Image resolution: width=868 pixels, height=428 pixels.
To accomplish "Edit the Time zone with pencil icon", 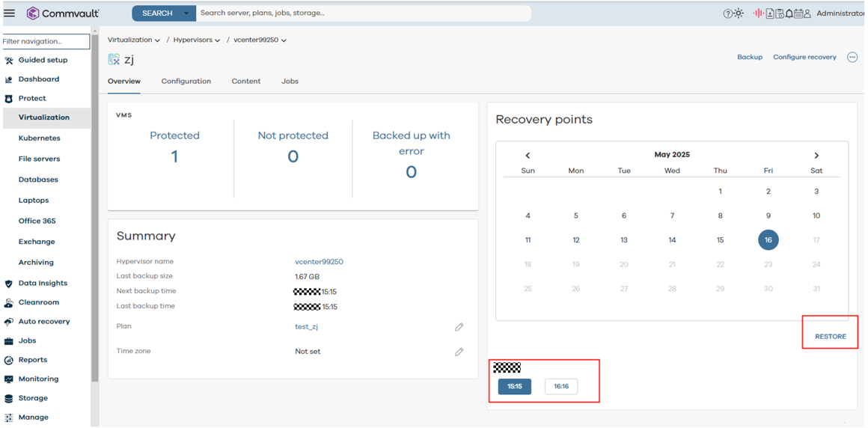I will 459,352.
